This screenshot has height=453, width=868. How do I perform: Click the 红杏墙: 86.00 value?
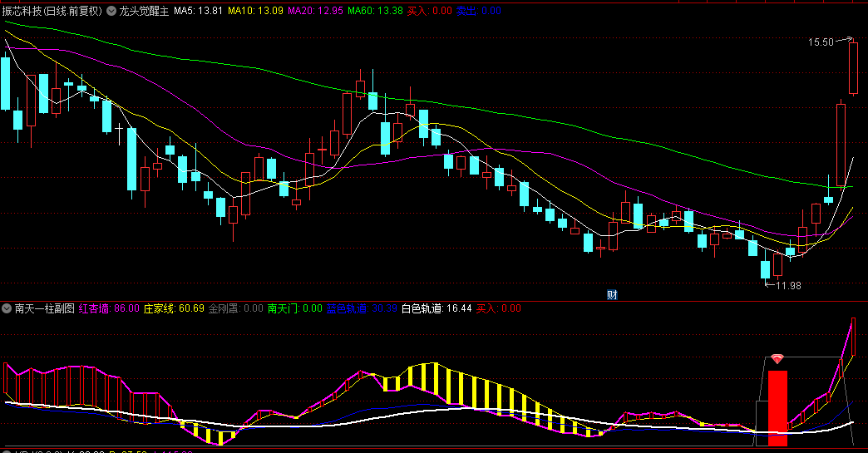(x=109, y=308)
